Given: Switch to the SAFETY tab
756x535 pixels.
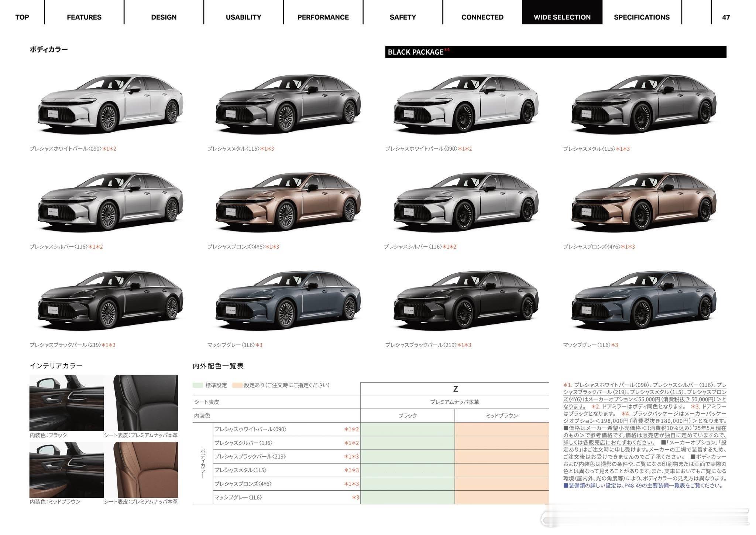Looking at the screenshot, I should (x=403, y=17).
